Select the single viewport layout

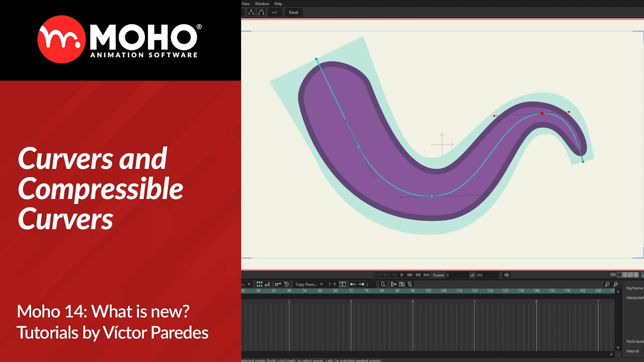coord(619,275)
